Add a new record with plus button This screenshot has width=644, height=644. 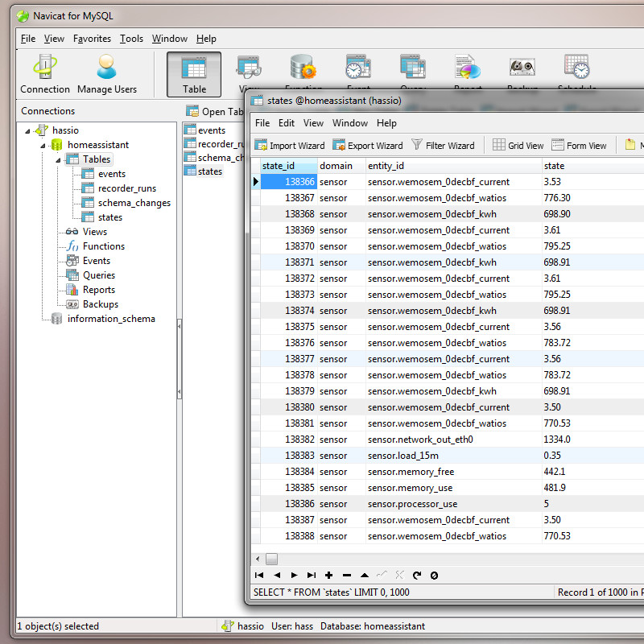pos(328,575)
